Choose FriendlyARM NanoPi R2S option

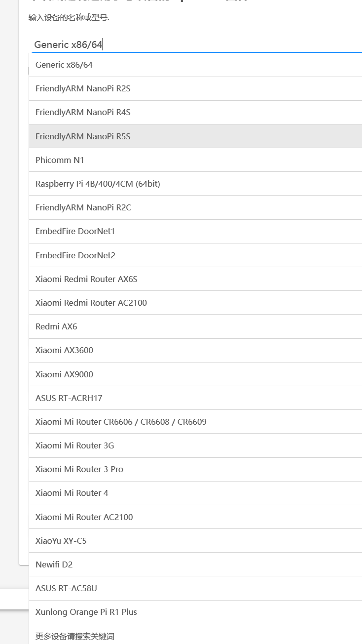83,88
